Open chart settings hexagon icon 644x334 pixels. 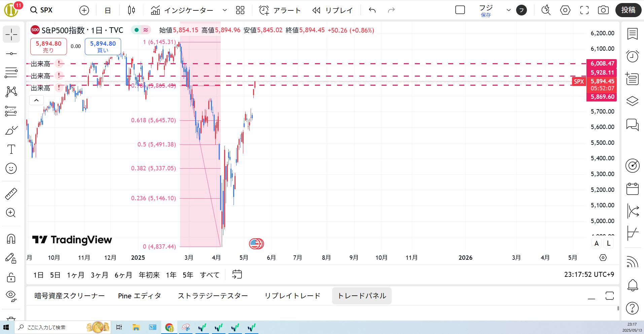(565, 10)
